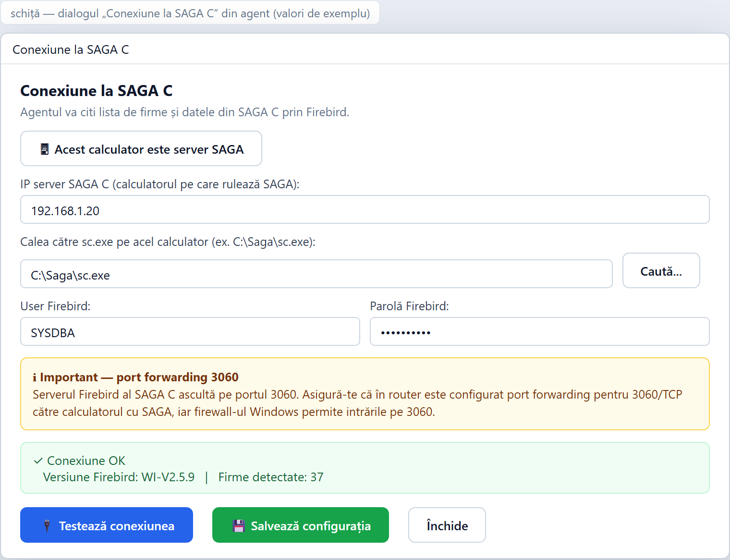Click the plug icon on test button
The width and height of the screenshot is (730, 560).
click(x=47, y=525)
